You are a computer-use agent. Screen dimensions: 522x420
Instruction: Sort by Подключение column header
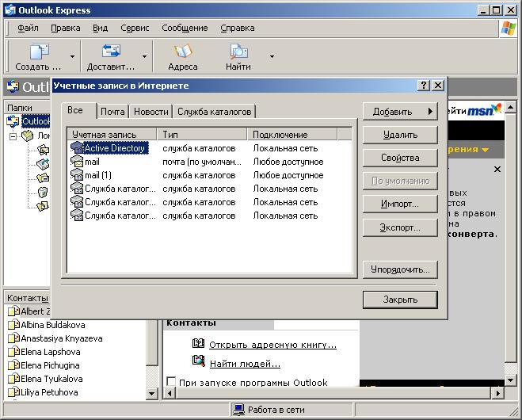click(292, 135)
